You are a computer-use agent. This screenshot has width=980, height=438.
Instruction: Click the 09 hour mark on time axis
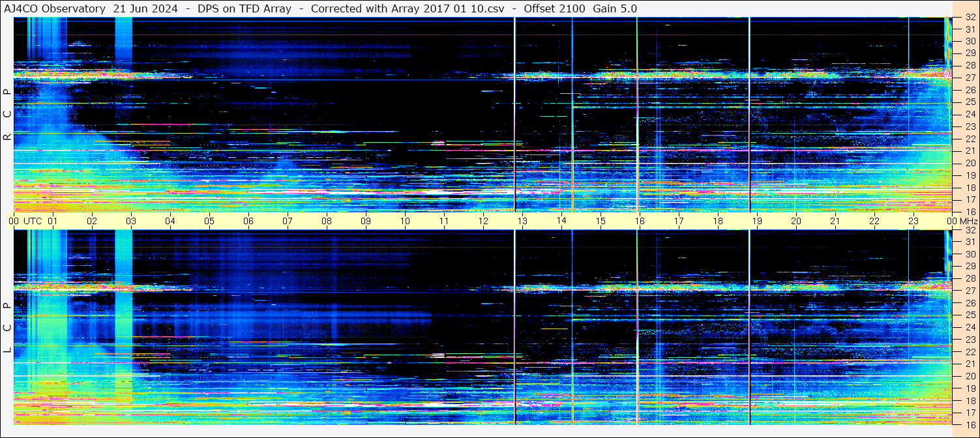(366, 221)
